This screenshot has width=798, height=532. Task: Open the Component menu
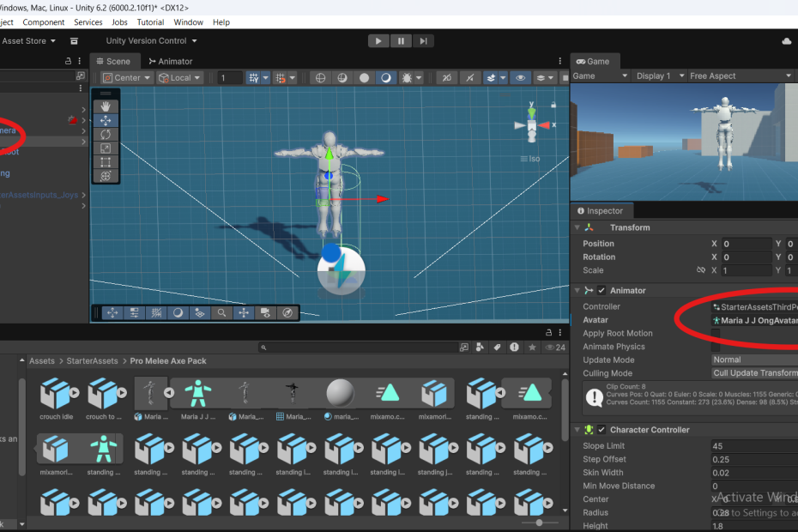pyautogui.click(x=43, y=22)
